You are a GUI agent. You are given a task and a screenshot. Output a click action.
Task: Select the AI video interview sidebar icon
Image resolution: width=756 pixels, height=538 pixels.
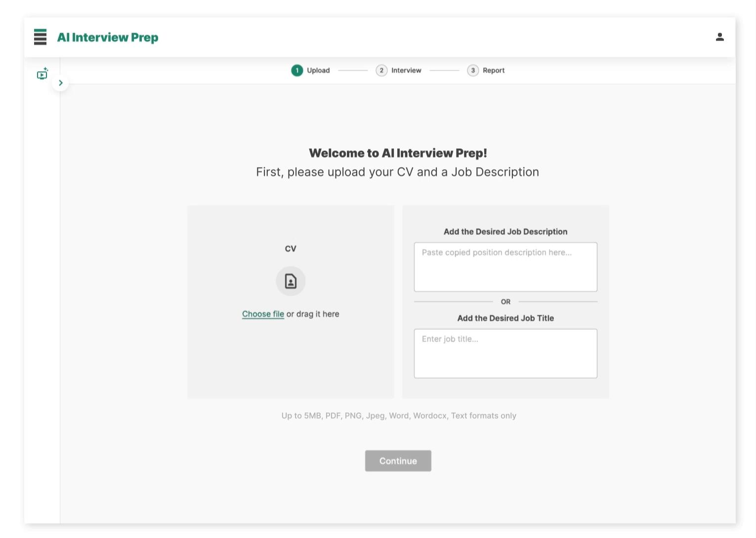[x=42, y=74]
